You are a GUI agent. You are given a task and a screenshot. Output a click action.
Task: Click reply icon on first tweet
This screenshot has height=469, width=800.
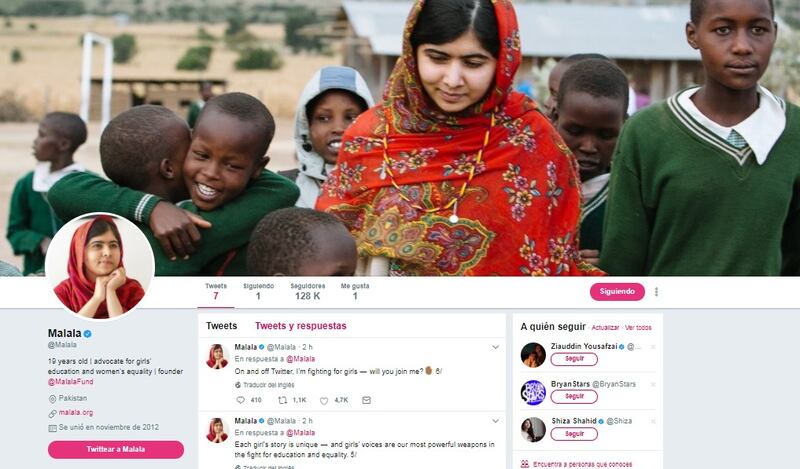[241, 400]
